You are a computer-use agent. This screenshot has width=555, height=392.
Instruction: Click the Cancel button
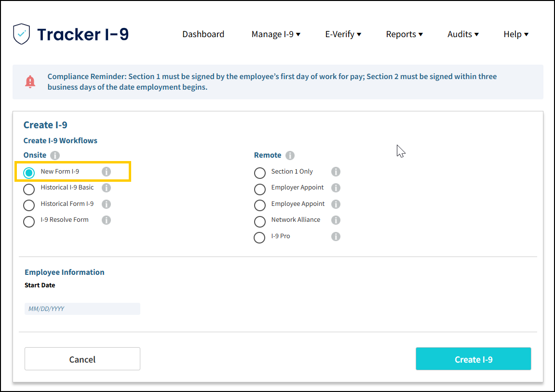[82, 359]
